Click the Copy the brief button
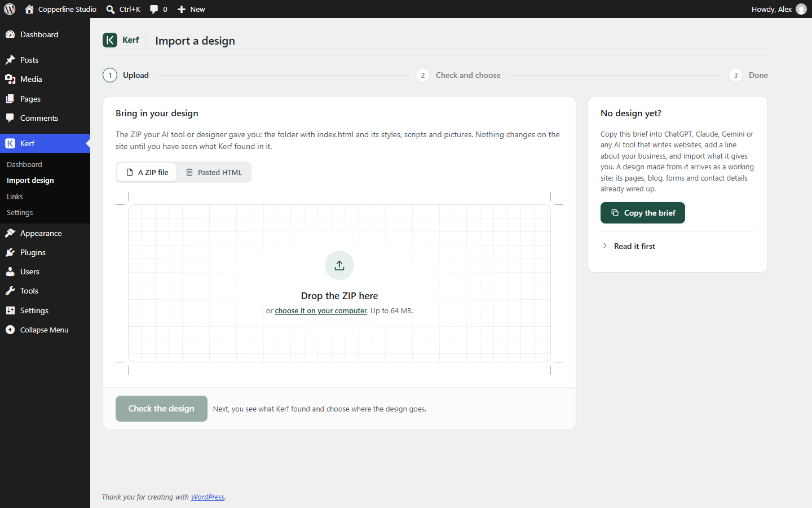Viewport: 812px width, 508px height. tap(643, 213)
